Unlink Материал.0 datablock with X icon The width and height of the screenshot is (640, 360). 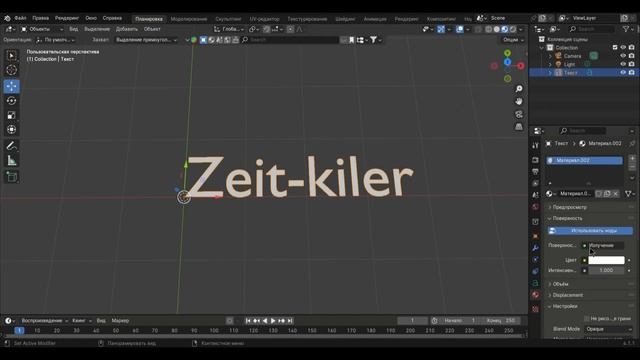tap(616, 194)
